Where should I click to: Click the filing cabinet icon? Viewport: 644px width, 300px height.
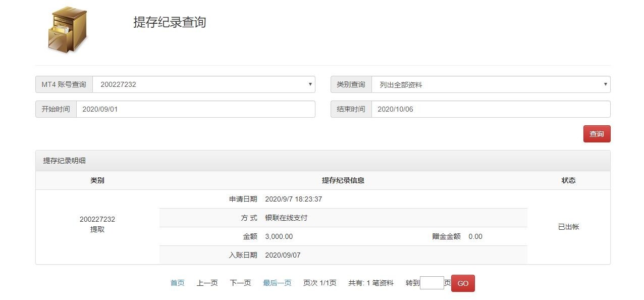coord(68,30)
